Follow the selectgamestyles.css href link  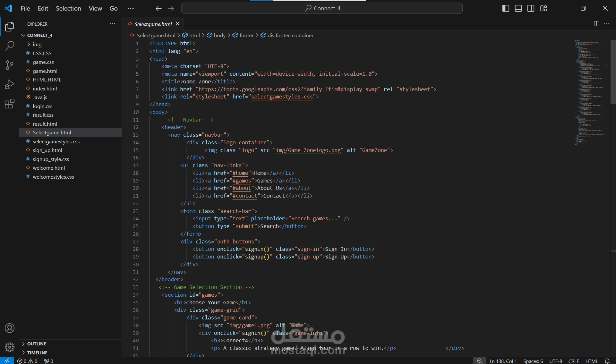[282, 97]
